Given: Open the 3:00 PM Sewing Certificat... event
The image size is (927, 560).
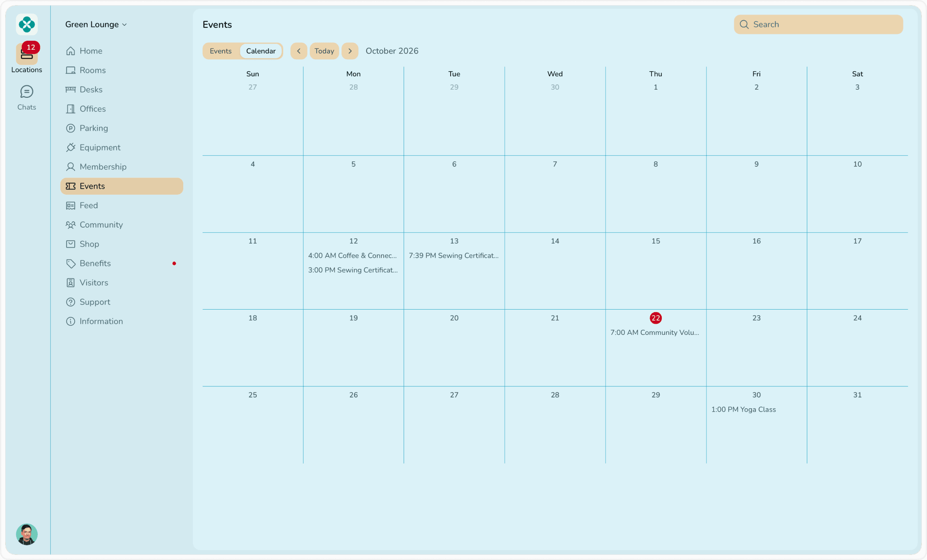Looking at the screenshot, I should [x=353, y=270].
